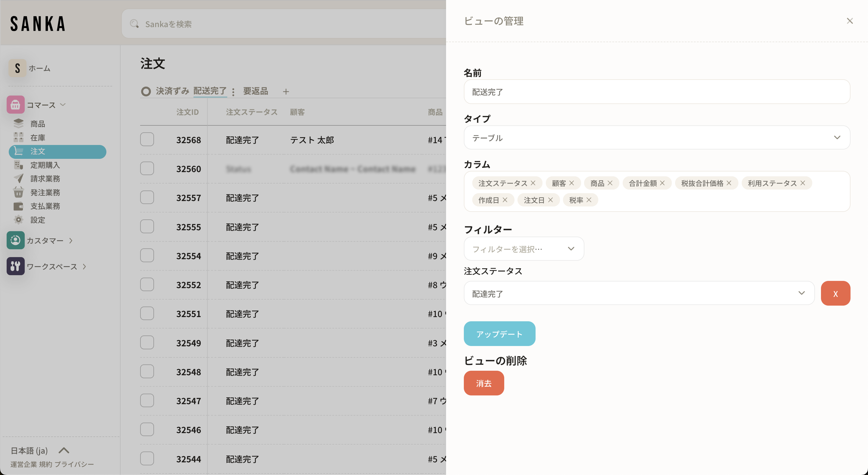868x475 pixels.
Task: Open the 配送完了 view options dots
Action: click(x=233, y=92)
